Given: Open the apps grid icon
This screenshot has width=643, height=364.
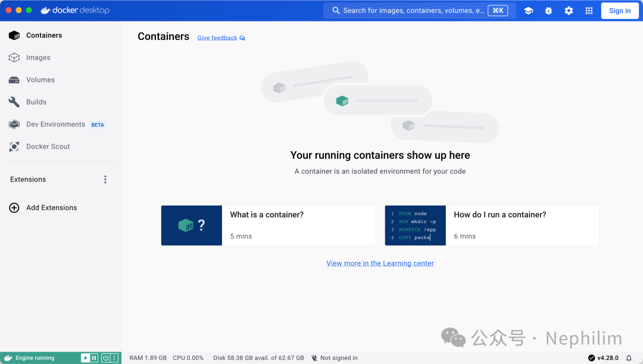Looking at the screenshot, I should point(589,11).
